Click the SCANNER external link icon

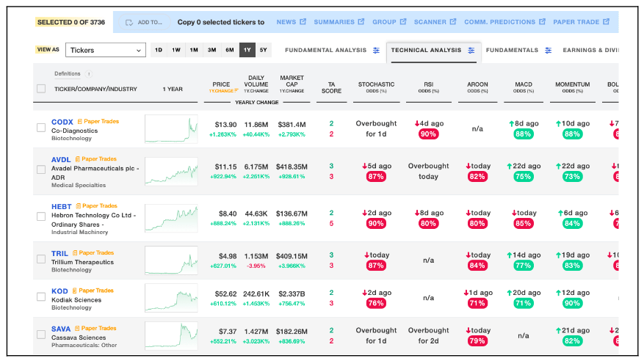pyautogui.click(x=453, y=22)
